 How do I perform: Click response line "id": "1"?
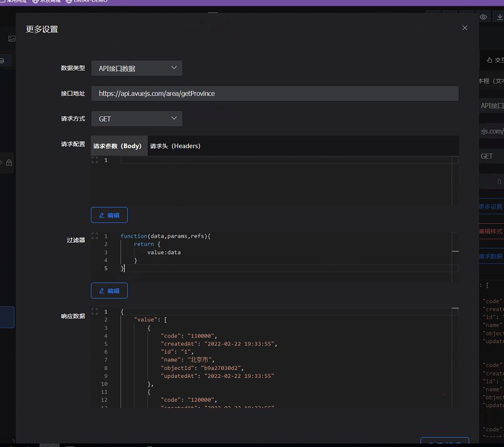[x=177, y=352]
